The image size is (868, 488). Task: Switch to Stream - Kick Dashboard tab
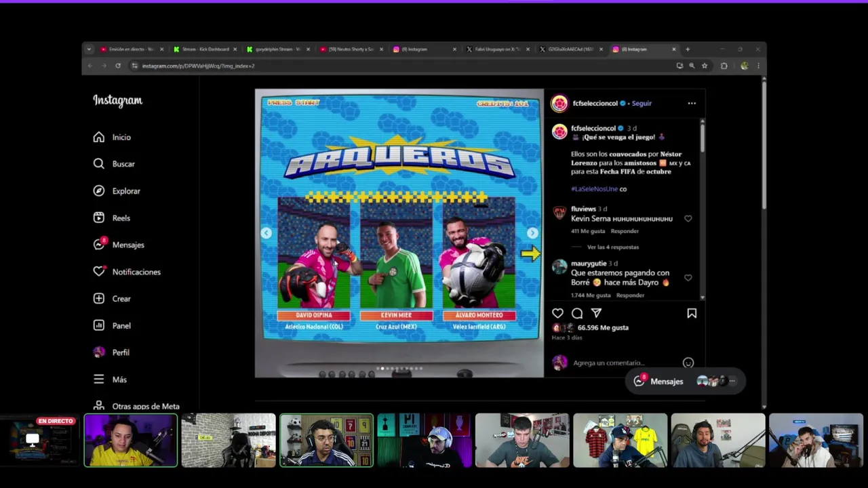point(205,49)
